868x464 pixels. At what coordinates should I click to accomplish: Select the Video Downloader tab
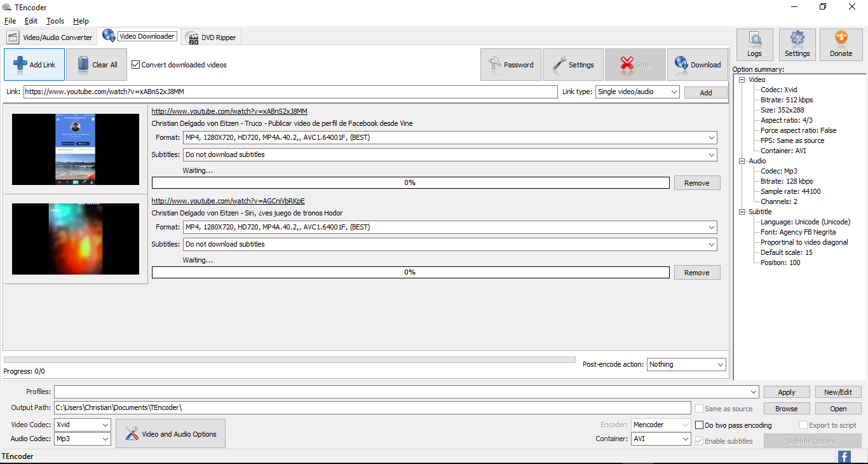pos(139,36)
